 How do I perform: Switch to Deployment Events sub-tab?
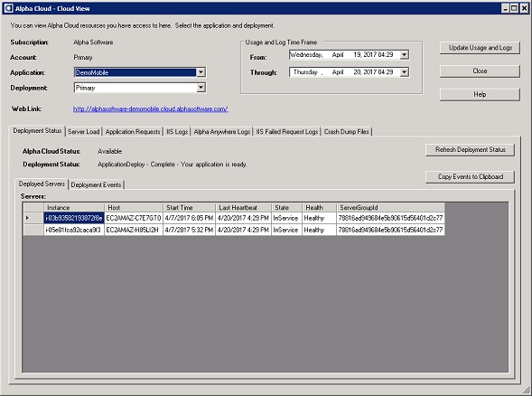pos(96,184)
